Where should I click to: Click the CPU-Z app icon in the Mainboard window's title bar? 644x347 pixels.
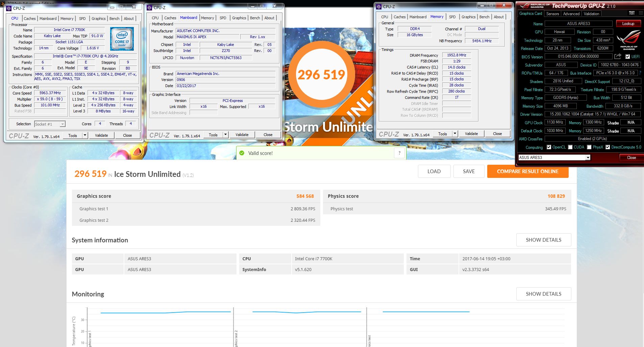pyautogui.click(x=149, y=7)
